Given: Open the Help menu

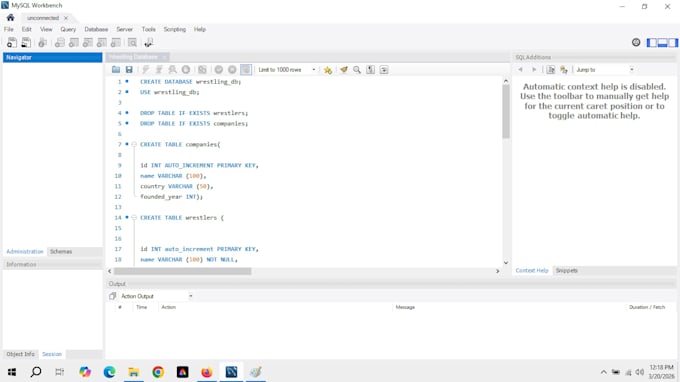Looking at the screenshot, I should click(199, 29).
